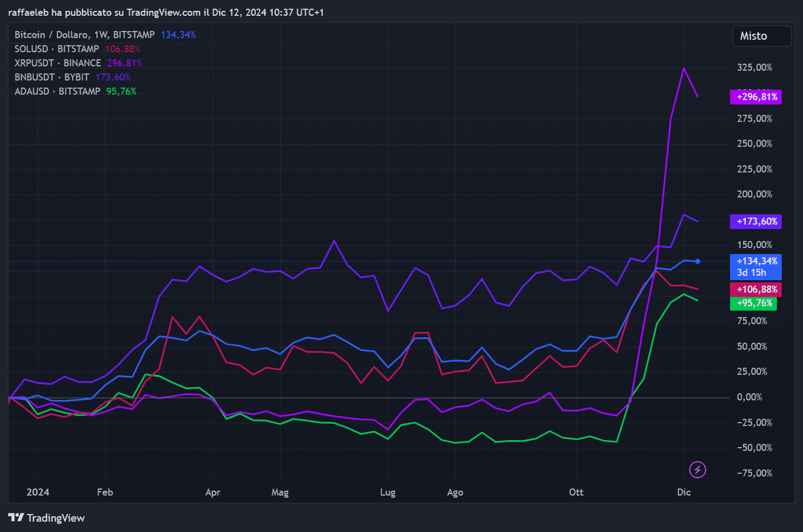Click the XRPUSDT +296,81% price flag
803x532 pixels.
756,97
